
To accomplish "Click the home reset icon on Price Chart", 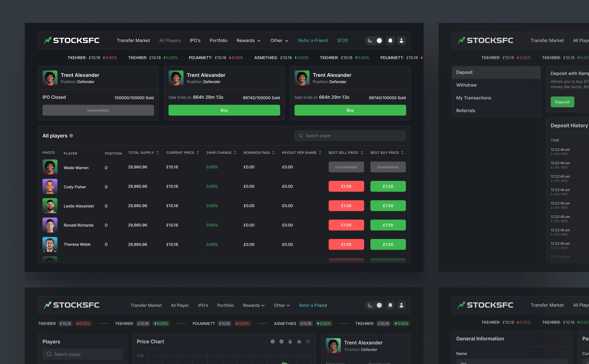I will click(299, 341).
